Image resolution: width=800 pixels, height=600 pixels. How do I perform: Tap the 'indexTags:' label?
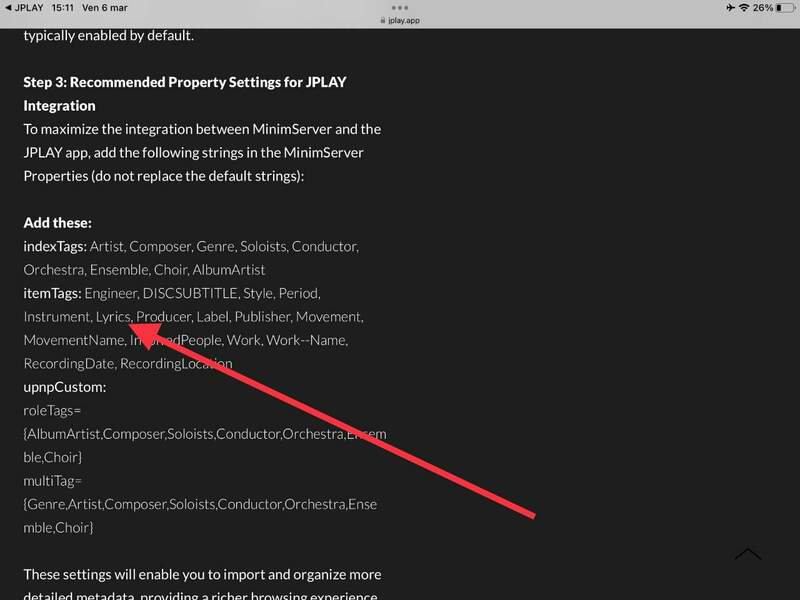point(55,246)
